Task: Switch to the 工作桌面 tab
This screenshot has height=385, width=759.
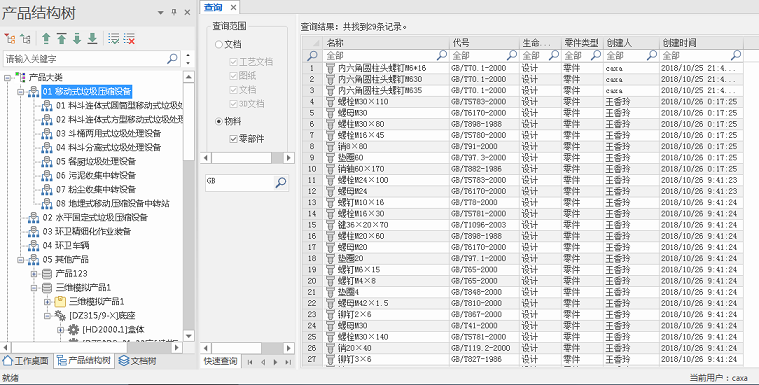Action: (x=26, y=361)
